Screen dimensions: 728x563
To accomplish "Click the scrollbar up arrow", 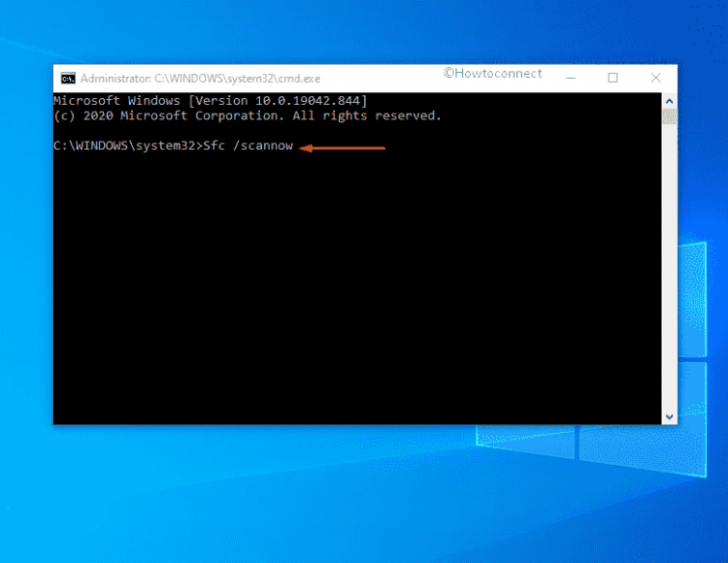I will 669,99.
